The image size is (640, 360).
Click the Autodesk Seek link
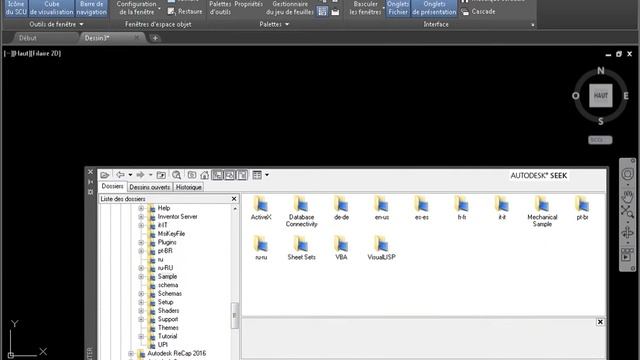(x=538, y=176)
